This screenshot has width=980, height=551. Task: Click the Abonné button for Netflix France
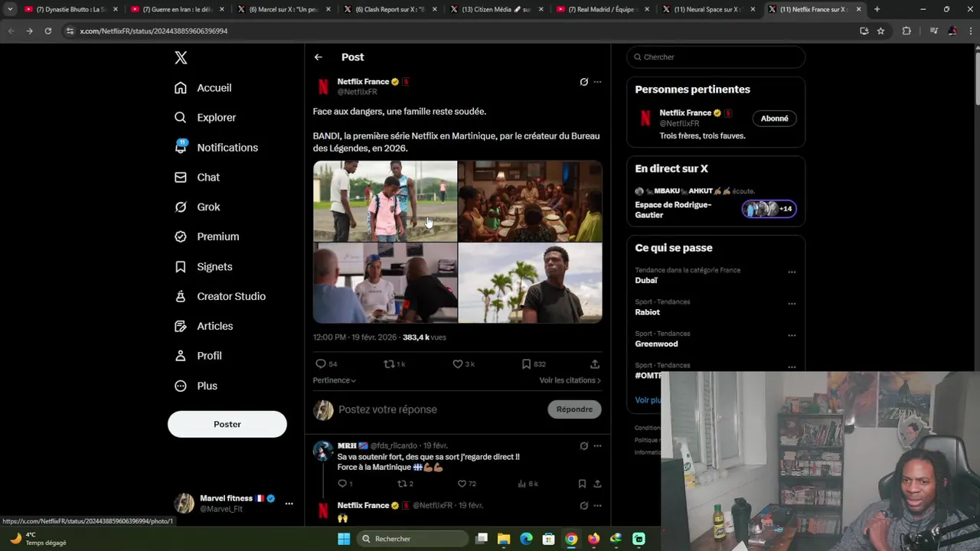pyautogui.click(x=774, y=119)
